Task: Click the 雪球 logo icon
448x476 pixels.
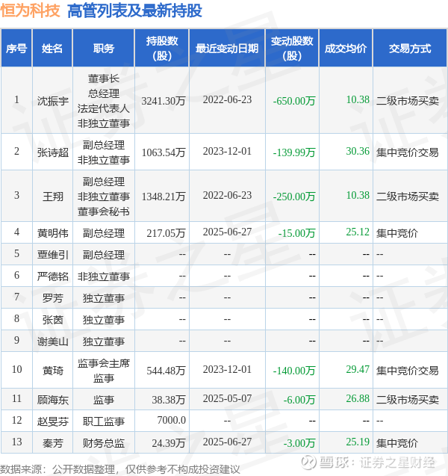Action: click(308, 462)
